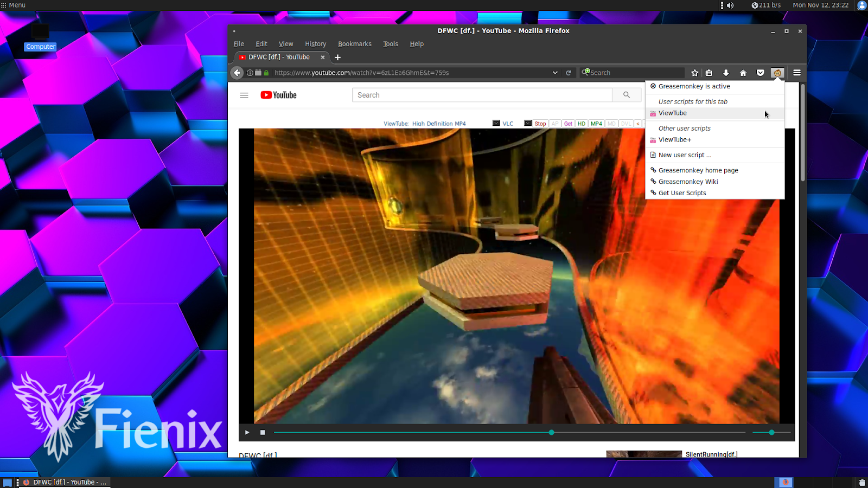Expand the page actions dropdown in address bar
Viewport: 868px width, 488px height.
pyautogui.click(x=554, y=72)
